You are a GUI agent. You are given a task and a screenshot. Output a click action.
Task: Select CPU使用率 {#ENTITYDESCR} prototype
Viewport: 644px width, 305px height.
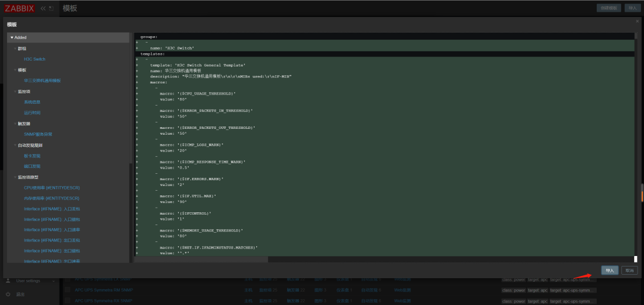tap(52, 188)
